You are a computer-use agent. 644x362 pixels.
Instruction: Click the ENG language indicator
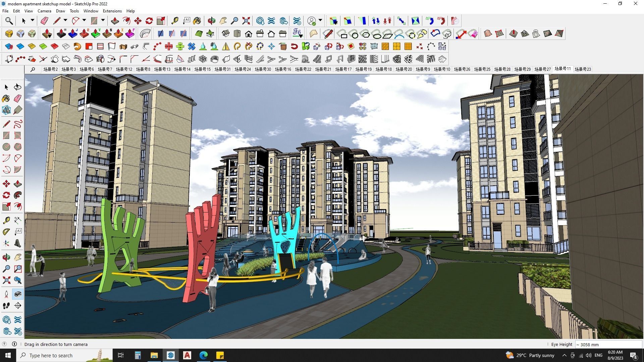click(598, 355)
